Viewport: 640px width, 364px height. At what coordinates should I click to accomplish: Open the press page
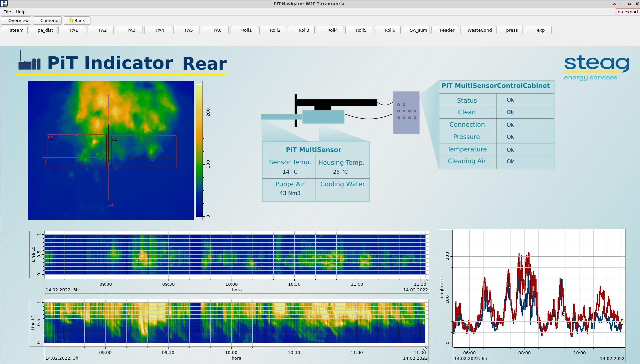510,30
